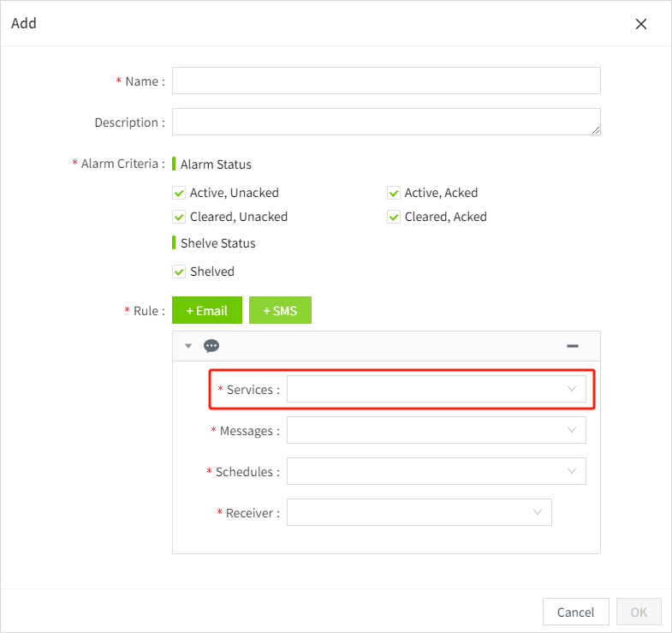672x633 pixels.
Task: Select a Receiver from the dropdown
Action: (x=419, y=513)
